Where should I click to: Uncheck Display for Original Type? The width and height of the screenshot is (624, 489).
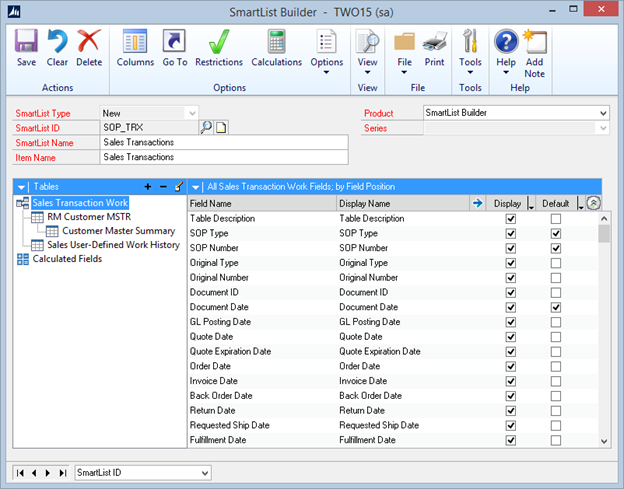coord(511,263)
